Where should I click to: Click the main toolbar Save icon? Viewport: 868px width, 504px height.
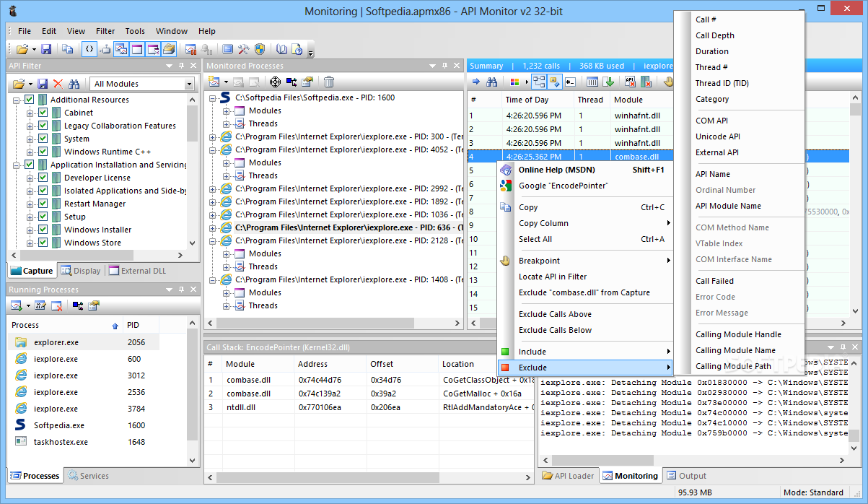pos(45,49)
